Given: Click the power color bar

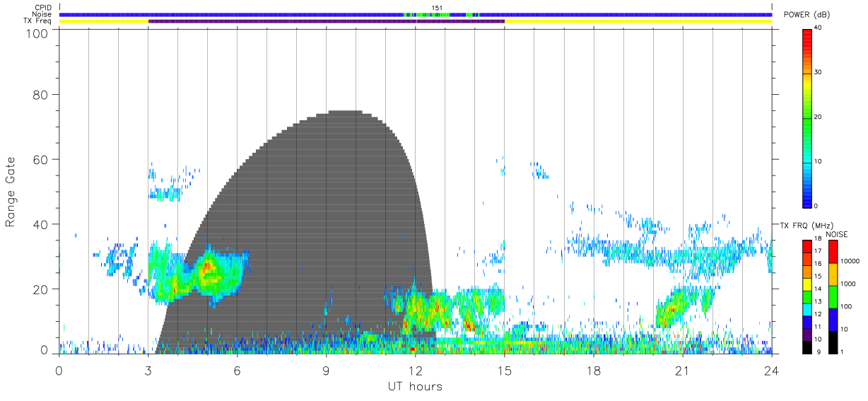Looking at the screenshot, I should 807,117.
